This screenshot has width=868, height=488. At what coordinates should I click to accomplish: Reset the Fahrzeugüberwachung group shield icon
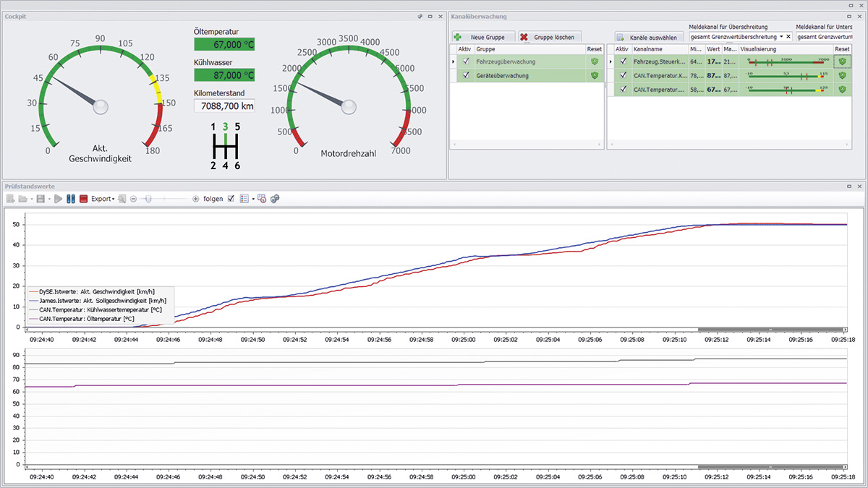[x=595, y=62]
